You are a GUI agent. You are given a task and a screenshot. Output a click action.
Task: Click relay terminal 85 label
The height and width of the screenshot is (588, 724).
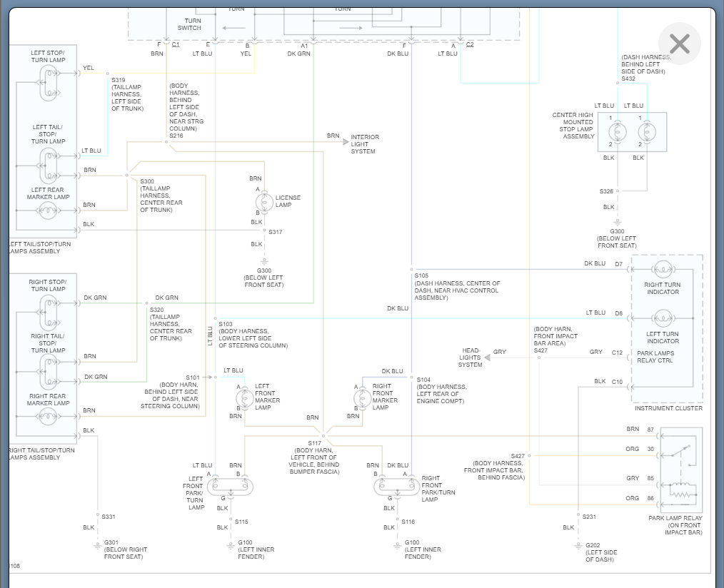tap(650, 478)
